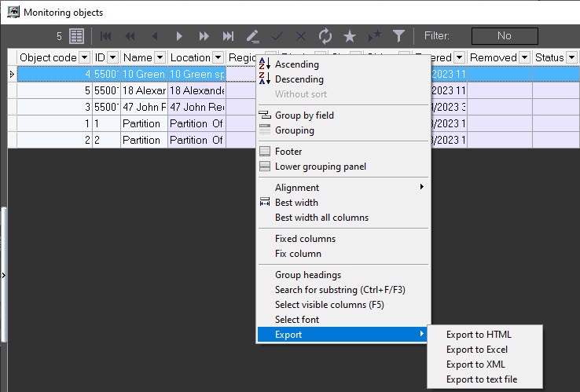
Task: Open the filter funnel tool
Action: [x=399, y=36]
